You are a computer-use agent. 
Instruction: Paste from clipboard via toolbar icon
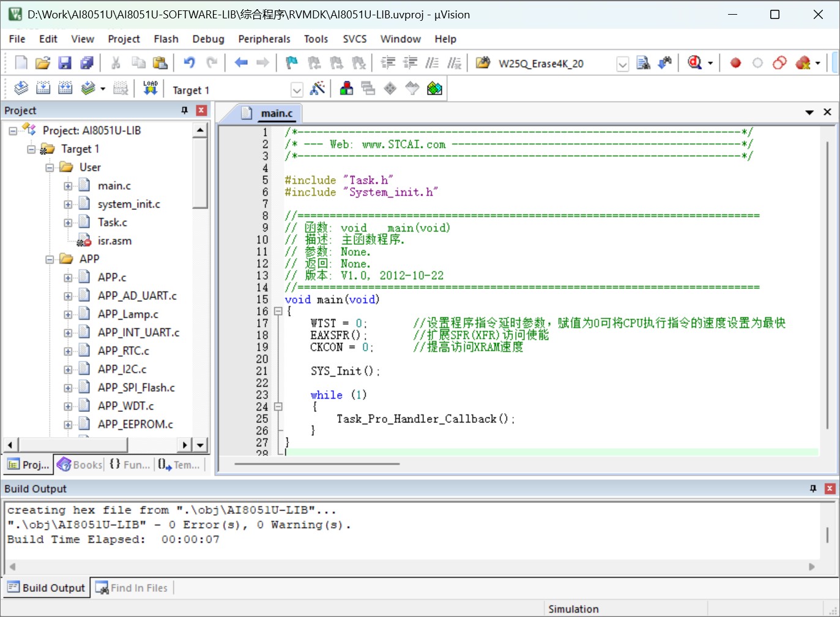click(x=160, y=63)
